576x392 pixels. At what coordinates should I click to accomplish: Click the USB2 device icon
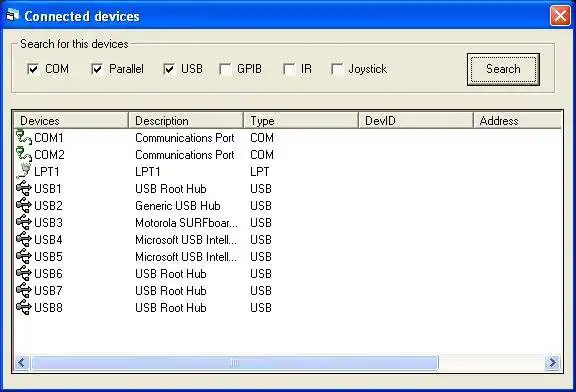point(24,205)
